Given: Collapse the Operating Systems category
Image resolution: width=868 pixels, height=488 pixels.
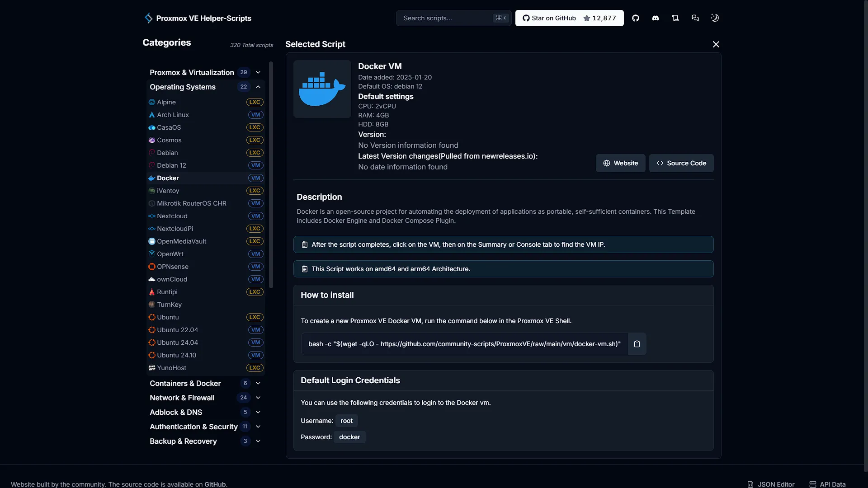Looking at the screenshot, I should point(206,87).
